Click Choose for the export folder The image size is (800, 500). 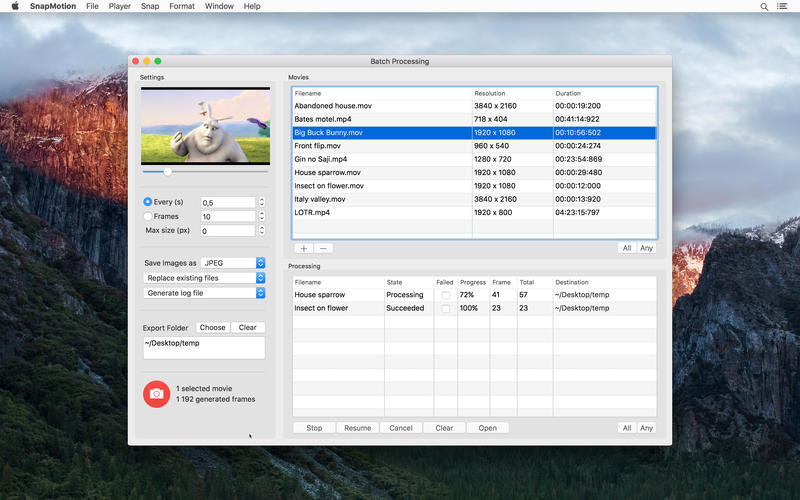click(x=212, y=327)
